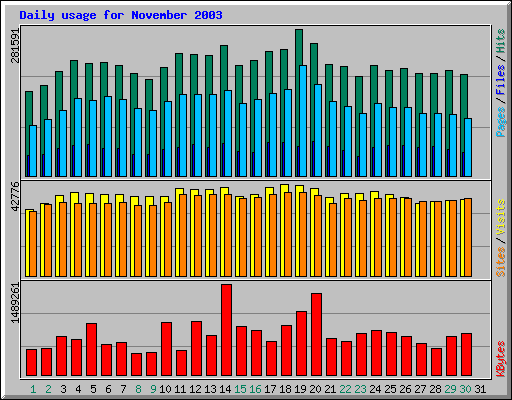Click the "Daily usage for November 2003" title

pyautogui.click(x=121, y=15)
